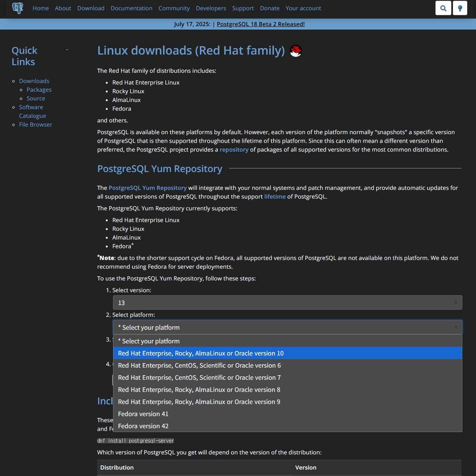
Task: Click the Version table column header
Action: click(x=306, y=467)
